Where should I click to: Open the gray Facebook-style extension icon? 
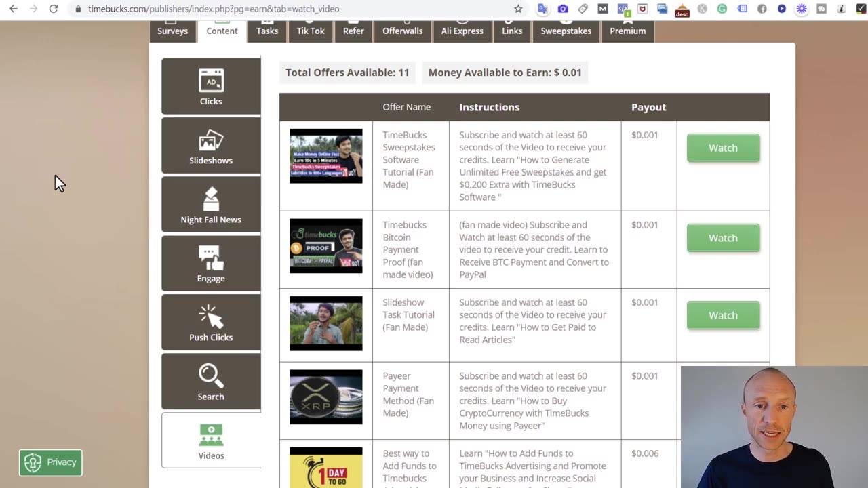coord(762,9)
